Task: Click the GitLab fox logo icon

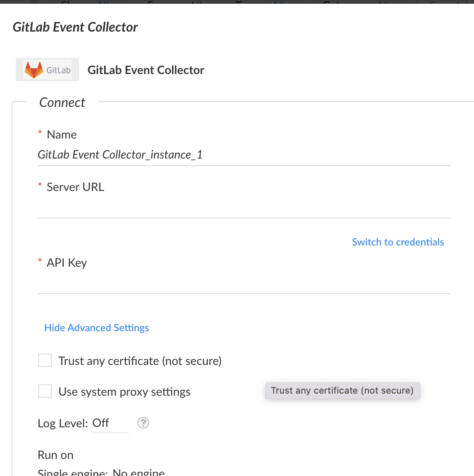Action: tap(34, 70)
